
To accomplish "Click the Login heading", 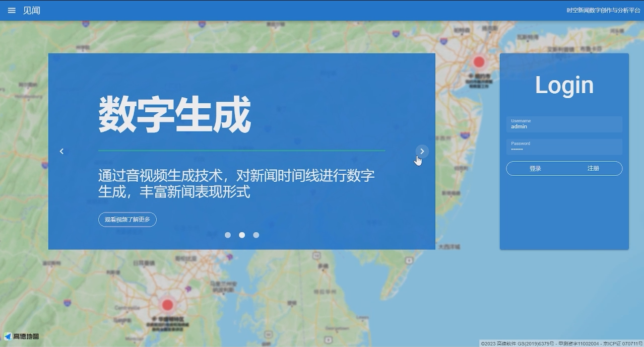I will click(564, 85).
